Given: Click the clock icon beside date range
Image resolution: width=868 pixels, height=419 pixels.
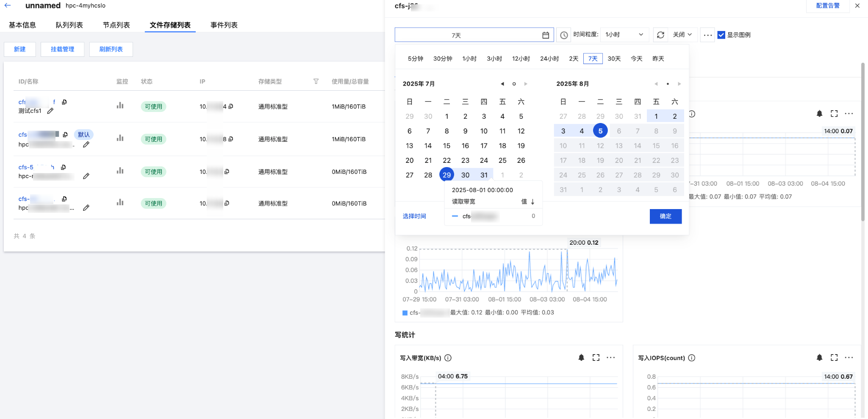Looking at the screenshot, I should point(564,35).
